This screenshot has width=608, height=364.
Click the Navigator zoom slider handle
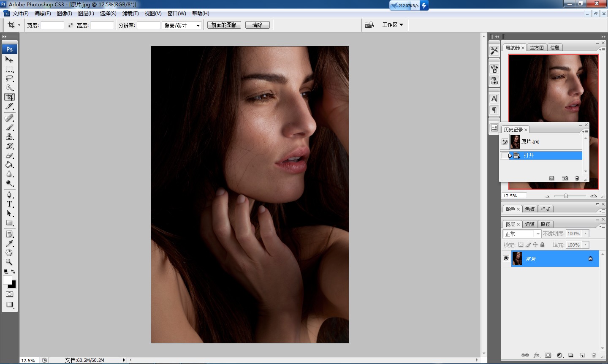566,196
